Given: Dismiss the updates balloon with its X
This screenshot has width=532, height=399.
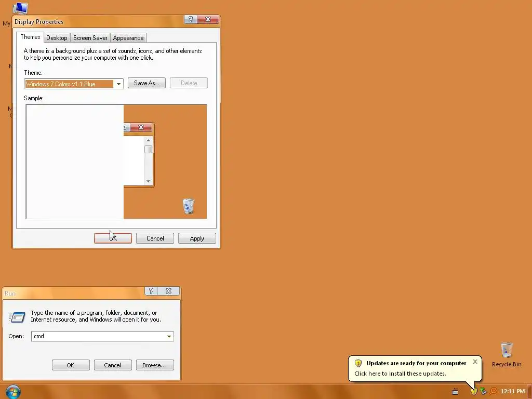Looking at the screenshot, I should tap(475, 362).
